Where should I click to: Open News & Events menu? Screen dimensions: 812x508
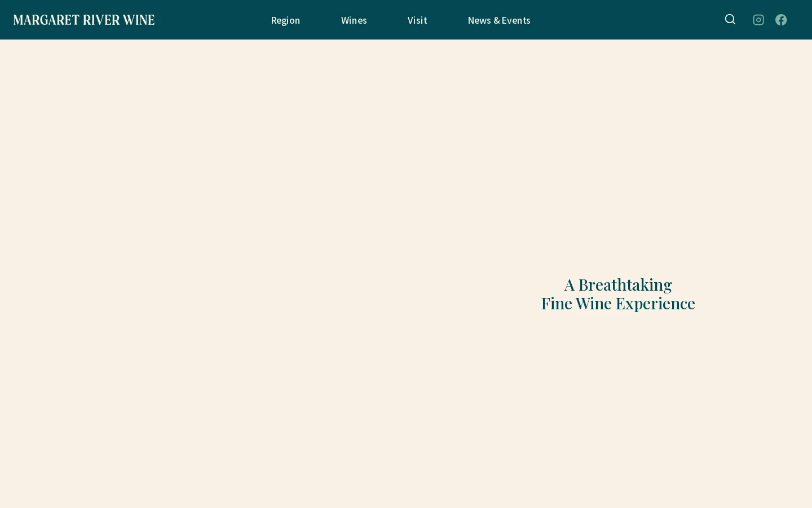499,20
